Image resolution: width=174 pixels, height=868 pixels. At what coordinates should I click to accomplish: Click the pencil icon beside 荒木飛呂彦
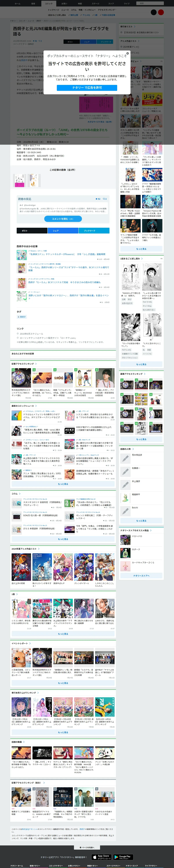tap(125, 458)
